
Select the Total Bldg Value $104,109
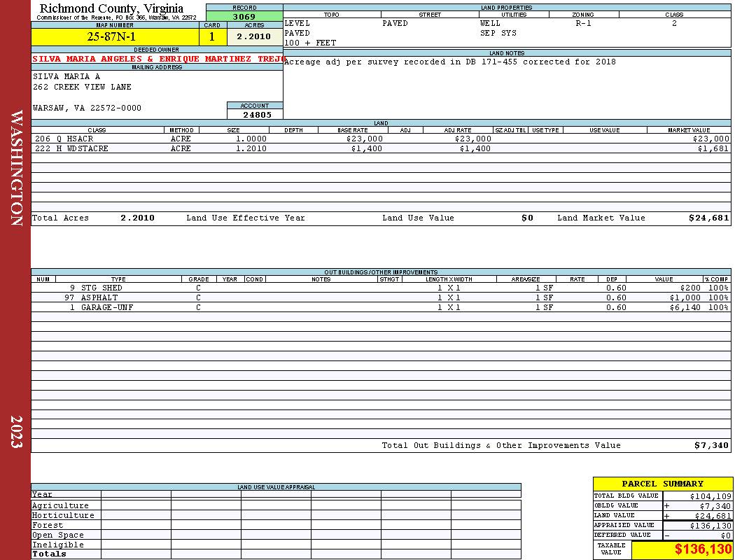[x=710, y=496]
